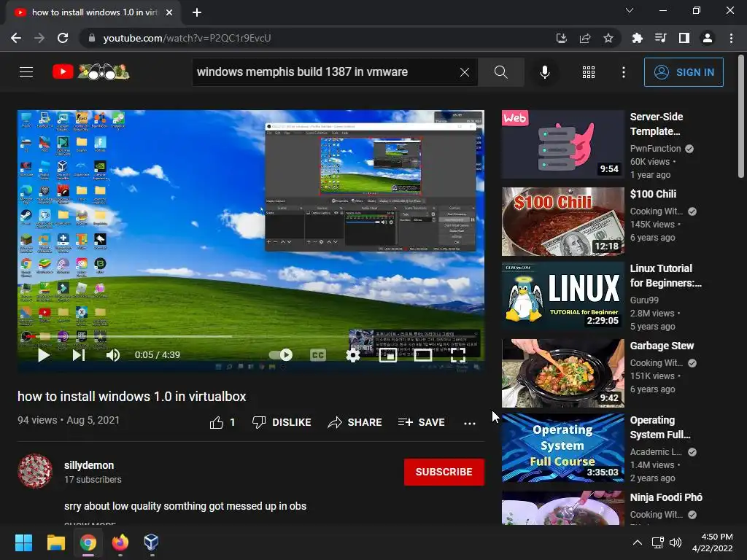Open $100 Chili video title
Image resolution: width=747 pixels, height=560 pixels.
coord(653,194)
